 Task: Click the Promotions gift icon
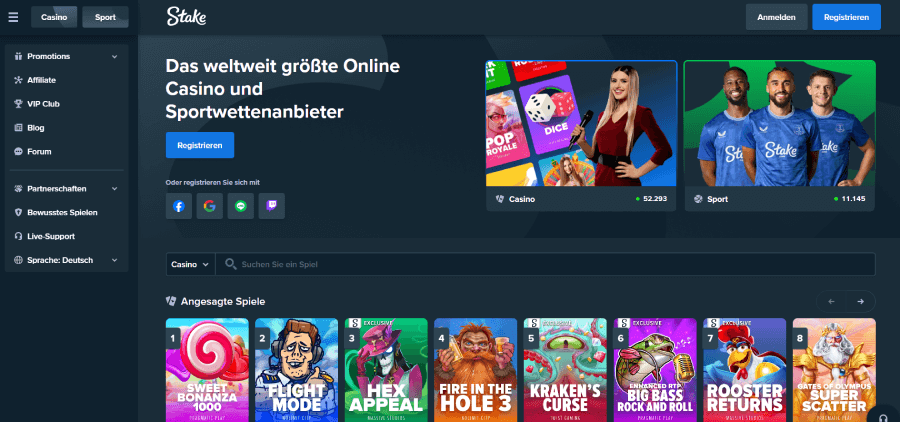click(18, 56)
